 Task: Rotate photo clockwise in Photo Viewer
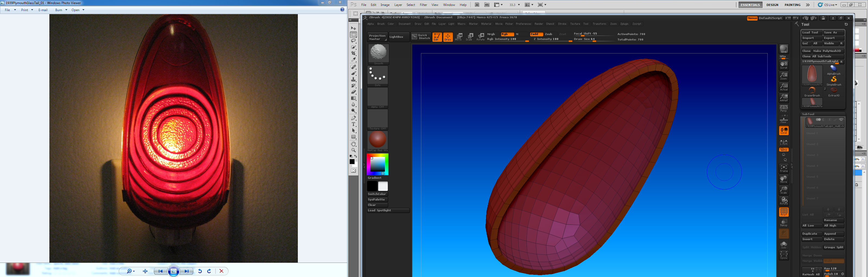[209, 271]
